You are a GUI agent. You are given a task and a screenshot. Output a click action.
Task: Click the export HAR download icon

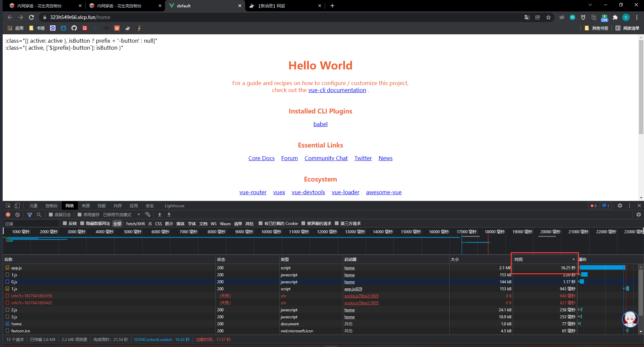point(169,215)
